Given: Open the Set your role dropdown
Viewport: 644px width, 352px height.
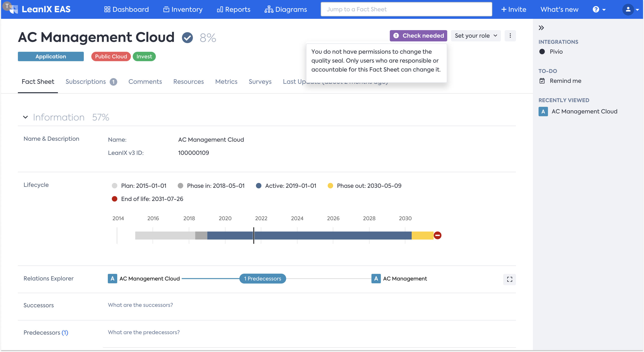Looking at the screenshot, I should (x=475, y=36).
